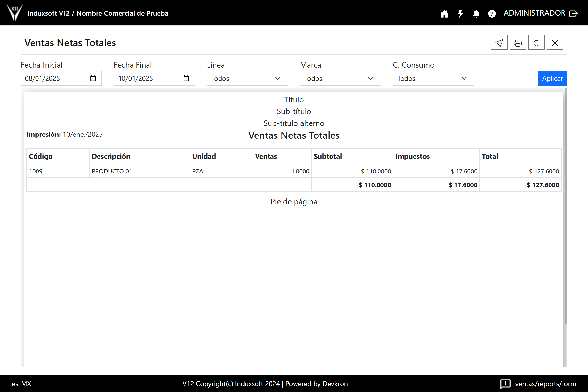This screenshot has width=588, height=392.
Task: Click the logout icon beside ADMINISTRADOR
Action: (574, 13)
